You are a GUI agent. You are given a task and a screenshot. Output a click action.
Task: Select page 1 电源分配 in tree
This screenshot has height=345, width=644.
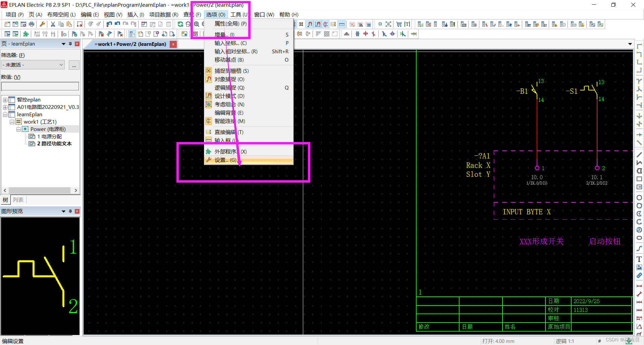point(49,137)
